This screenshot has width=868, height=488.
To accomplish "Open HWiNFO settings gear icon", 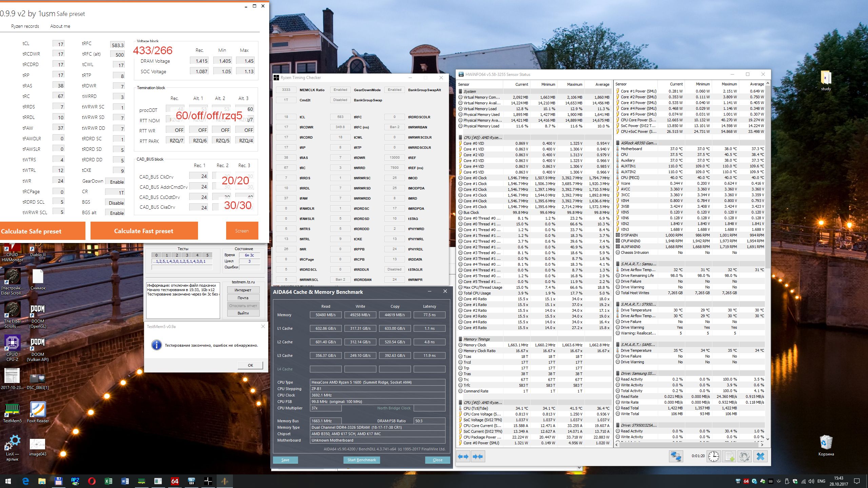I will point(744,456).
